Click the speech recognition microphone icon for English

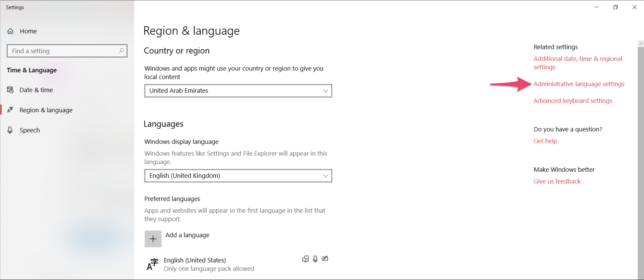pyautogui.click(x=315, y=259)
